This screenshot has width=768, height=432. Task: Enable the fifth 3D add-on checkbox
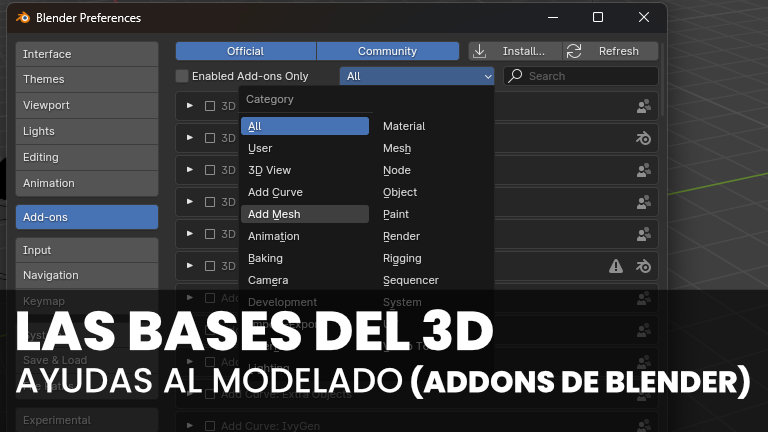point(210,234)
